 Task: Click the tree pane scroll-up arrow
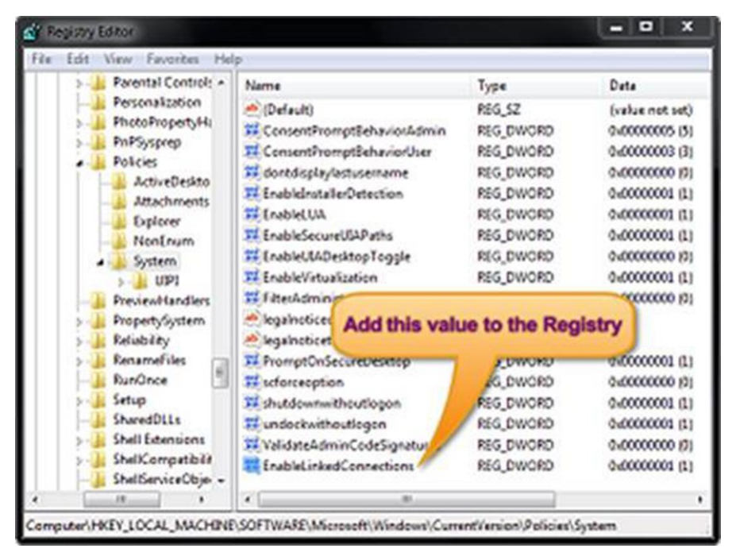pos(221,83)
